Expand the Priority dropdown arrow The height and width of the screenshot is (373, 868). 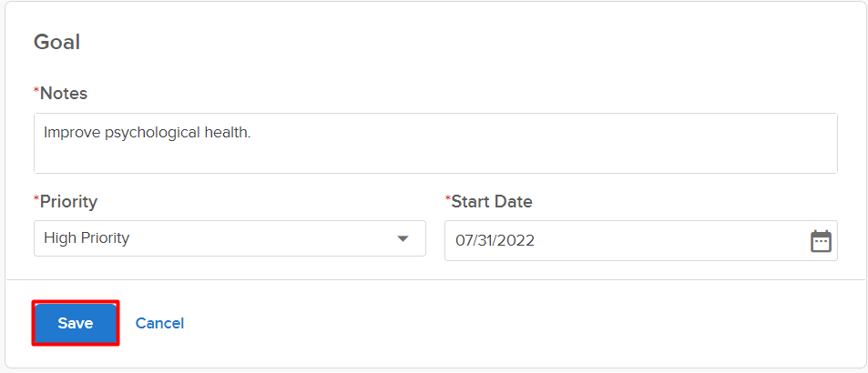click(x=403, y=239)
